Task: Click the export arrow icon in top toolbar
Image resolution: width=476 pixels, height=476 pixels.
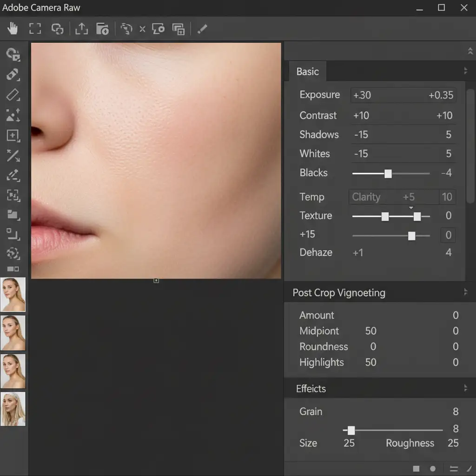Action: click(x=81, y=29)
